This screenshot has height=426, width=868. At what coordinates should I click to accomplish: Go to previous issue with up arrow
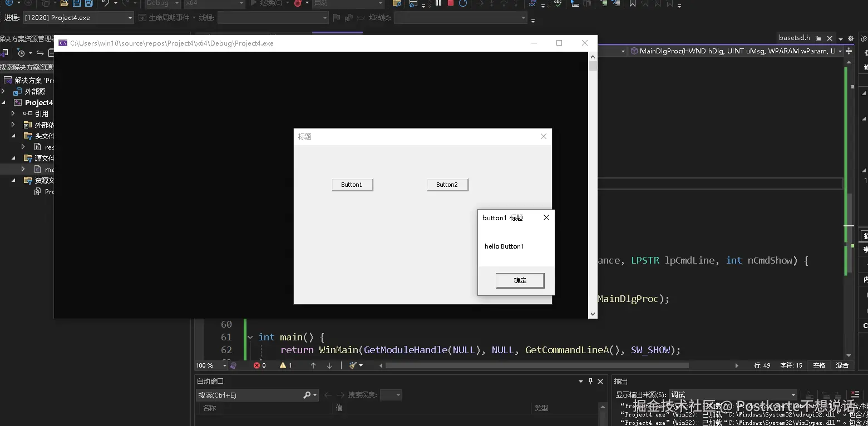[313, 365]
